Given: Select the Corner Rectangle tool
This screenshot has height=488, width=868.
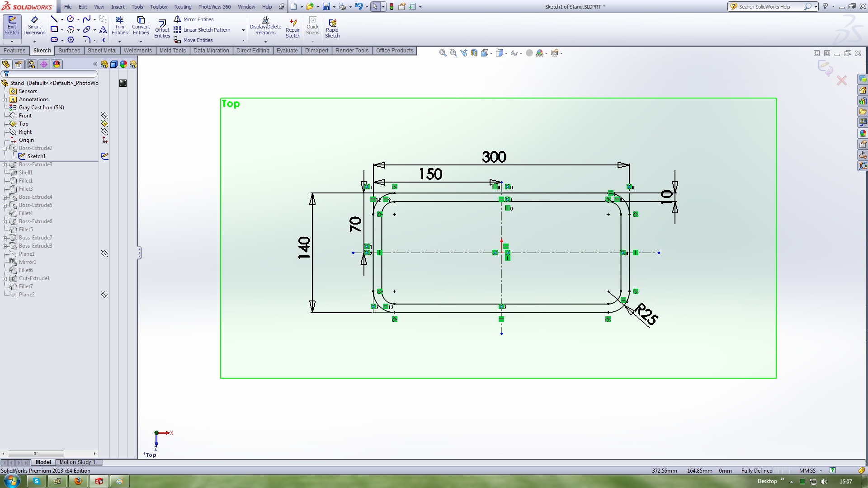Looking at the screenshot, I should pyautogui.click(x=54, y=29).
